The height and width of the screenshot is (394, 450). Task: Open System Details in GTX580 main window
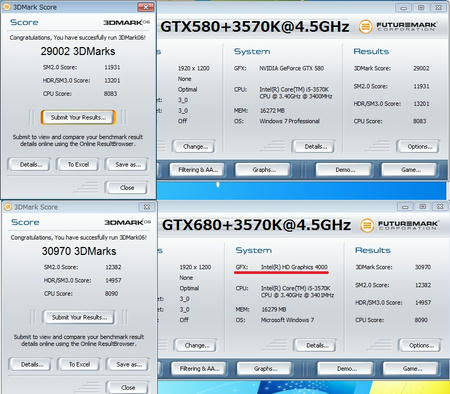click(314, 146)
